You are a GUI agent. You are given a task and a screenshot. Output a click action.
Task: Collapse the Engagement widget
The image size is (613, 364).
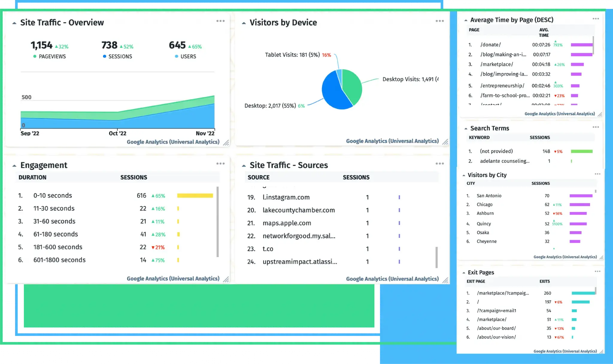point(14,166)
